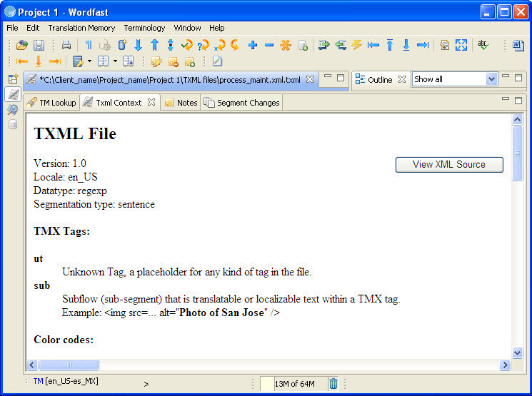Image resolution: width=532 pixels, height=396 pixels.
Task: Open the Translation Memory menu
Action: 81,28
